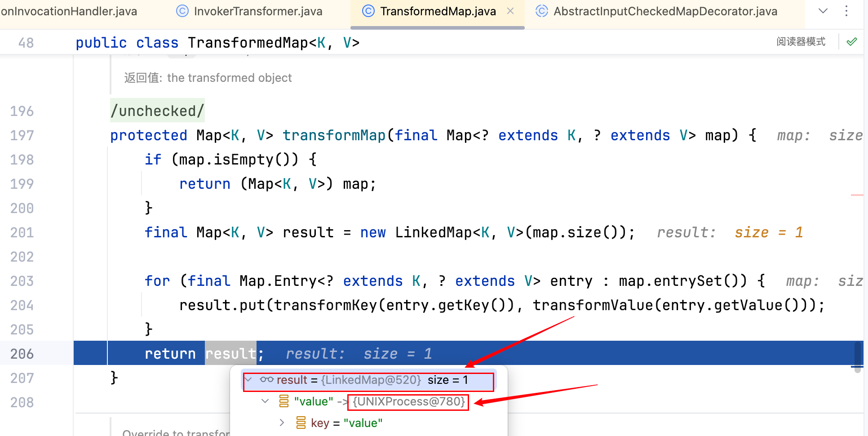Close the TransformedMap.java tab
The width and height of the screenshot is (868, 436).
510,11
